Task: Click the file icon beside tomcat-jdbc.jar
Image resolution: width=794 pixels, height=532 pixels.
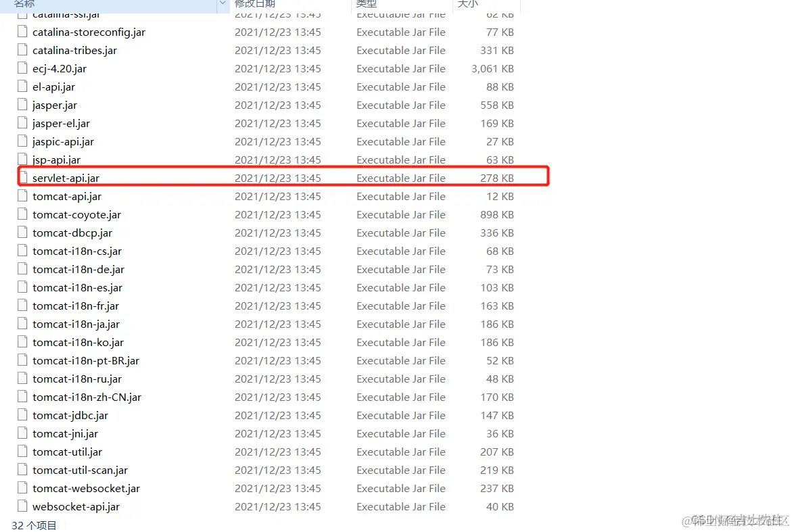Action: tap(22, 414)
